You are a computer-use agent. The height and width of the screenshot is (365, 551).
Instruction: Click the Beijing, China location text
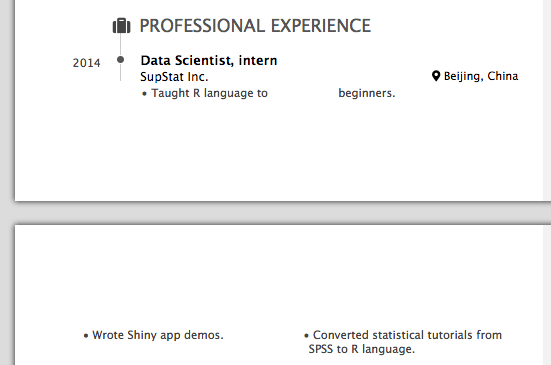[481, 76]
